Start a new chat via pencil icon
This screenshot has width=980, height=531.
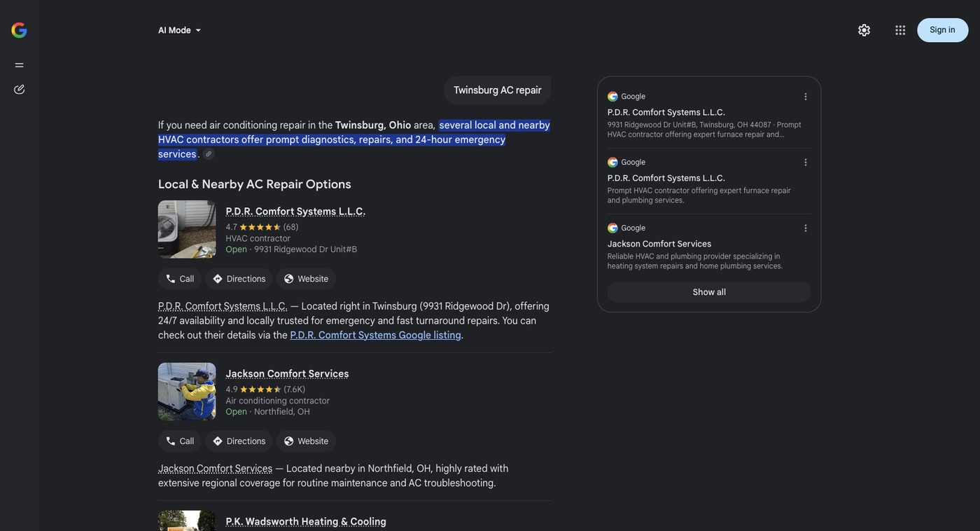point(19,90)
